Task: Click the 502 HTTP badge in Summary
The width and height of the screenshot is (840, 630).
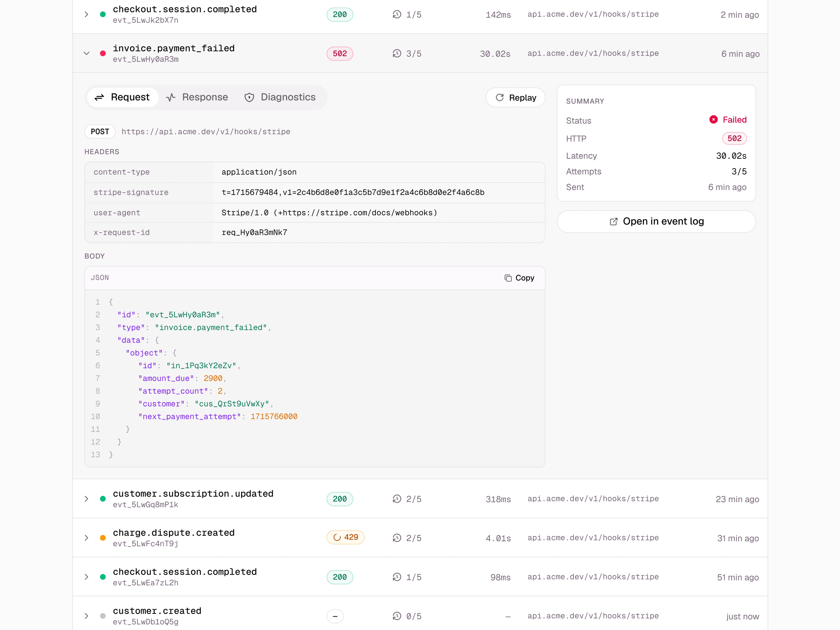Action: pos(734,139)
